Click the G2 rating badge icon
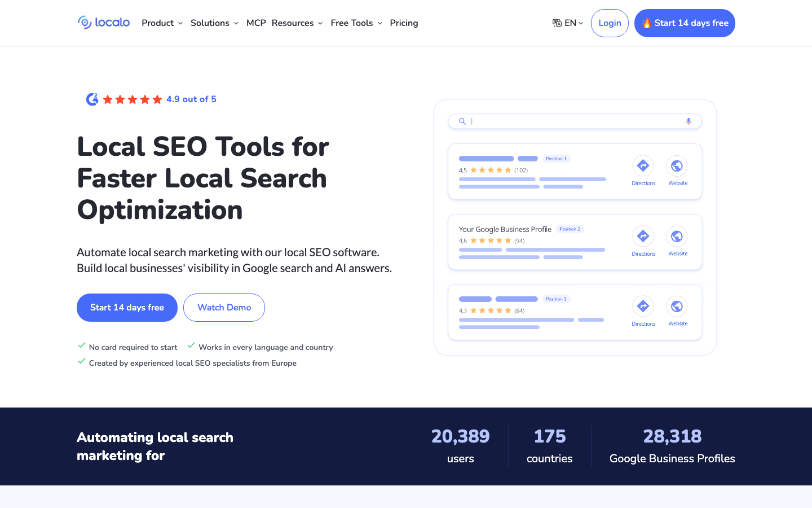The height and width of the screenshot is (508, 812). [x=92, y=99]
